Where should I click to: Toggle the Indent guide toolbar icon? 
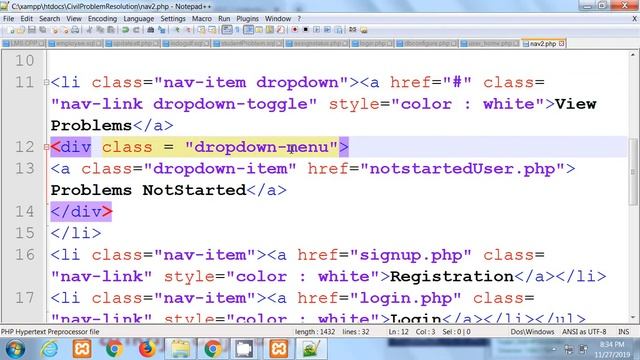click(x=248, y=30)
